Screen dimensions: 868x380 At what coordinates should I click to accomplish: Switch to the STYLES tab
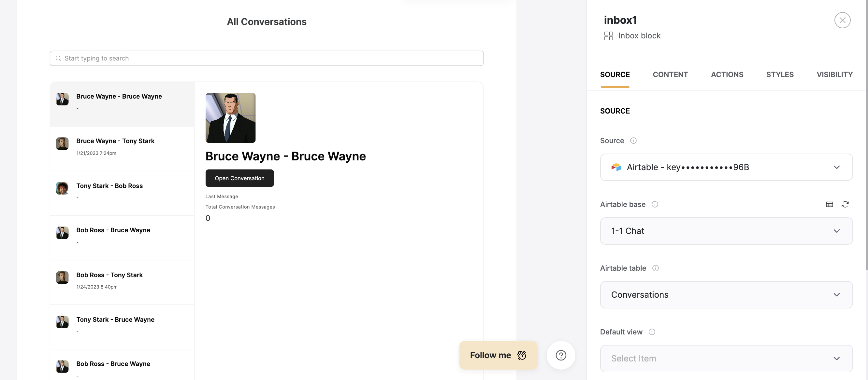tap(780, 75)
